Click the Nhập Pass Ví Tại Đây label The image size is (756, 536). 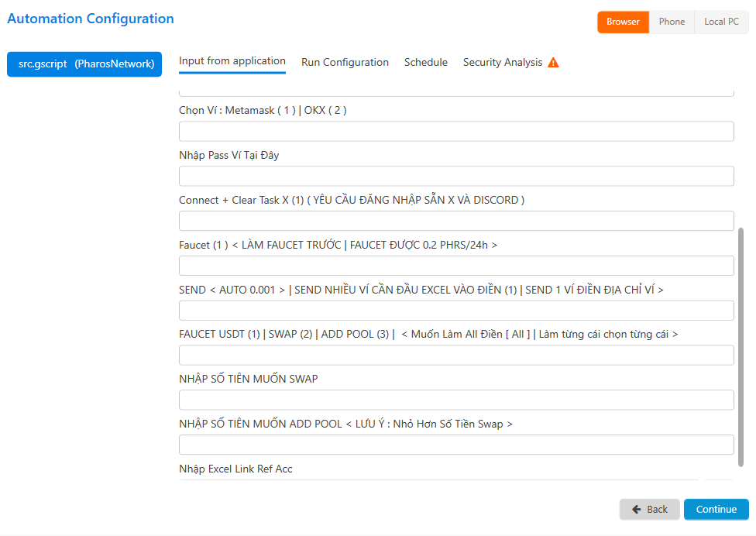[x=229, y=155]
